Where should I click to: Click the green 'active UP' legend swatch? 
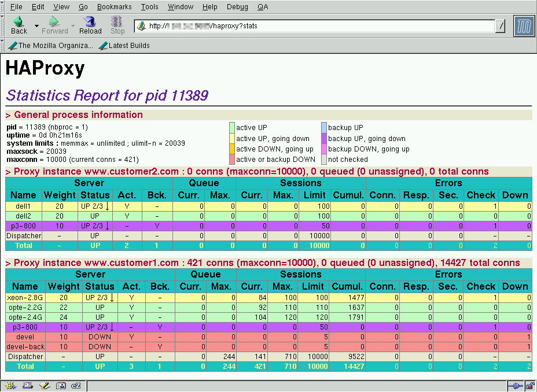(x=232, y=128)
